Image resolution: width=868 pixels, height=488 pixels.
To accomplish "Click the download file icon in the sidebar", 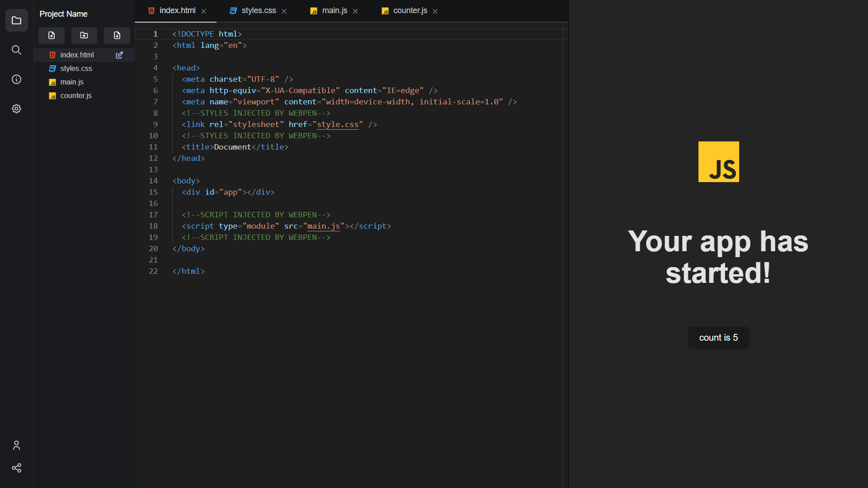I will coord(117,35).
